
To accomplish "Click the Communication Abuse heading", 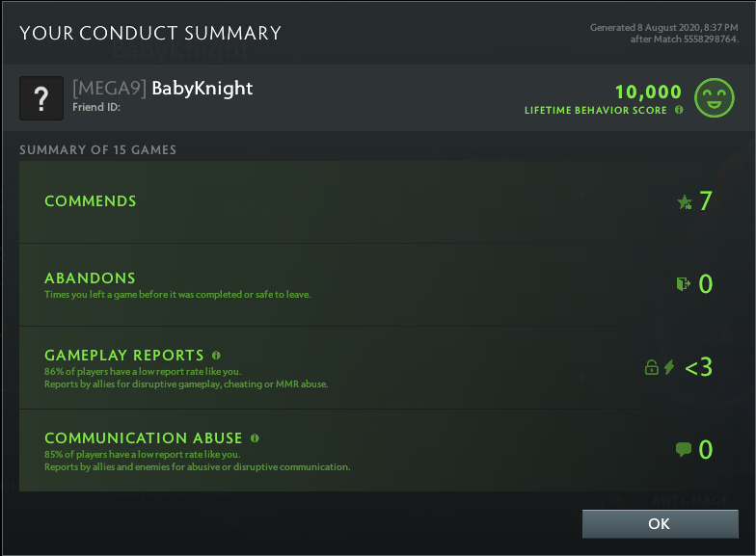I will [x=143, y=437].
